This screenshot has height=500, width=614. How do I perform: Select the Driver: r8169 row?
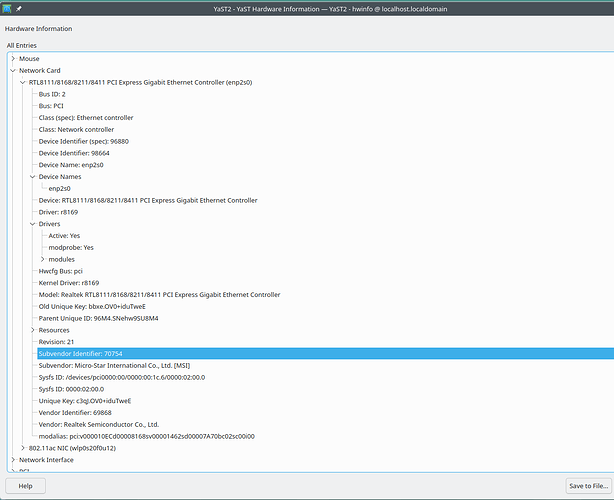[x=58, y=212]
